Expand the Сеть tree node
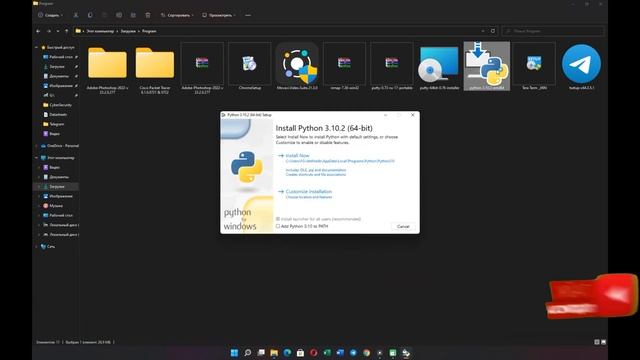The width and height of the screenshot is (640, 360). [x=37, y=247]
